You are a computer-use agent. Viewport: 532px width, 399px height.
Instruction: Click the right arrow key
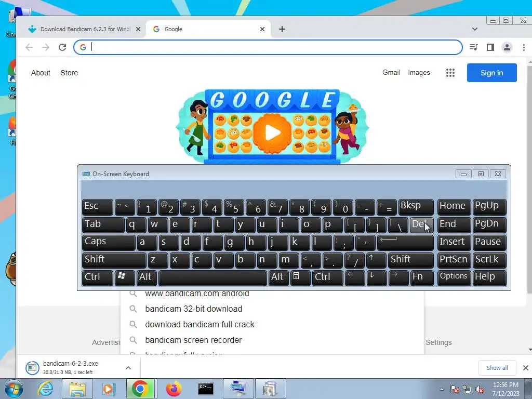(x=397, y=278)
